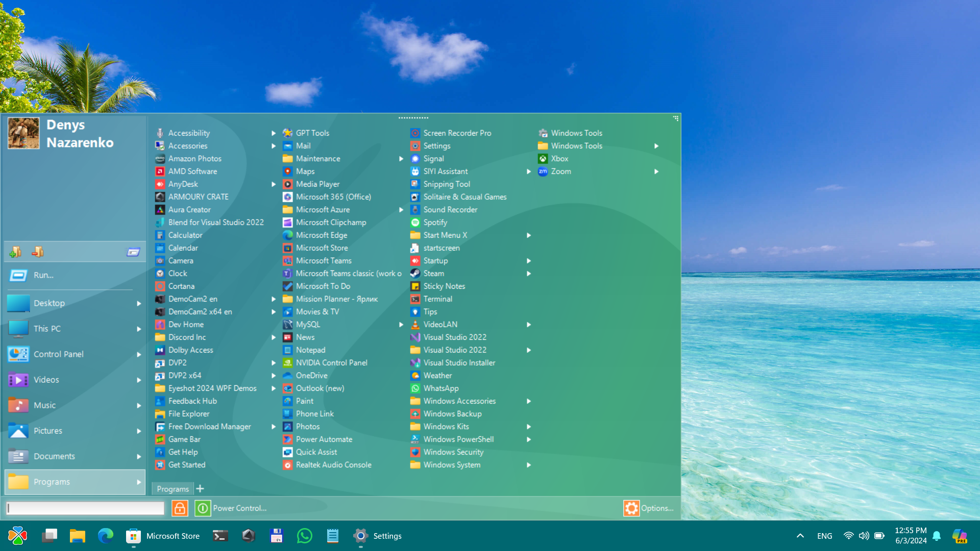The width and height of the screenshot is (980, 551).
Task: Open the This PC sidebar item
Action: pos(75,329)
